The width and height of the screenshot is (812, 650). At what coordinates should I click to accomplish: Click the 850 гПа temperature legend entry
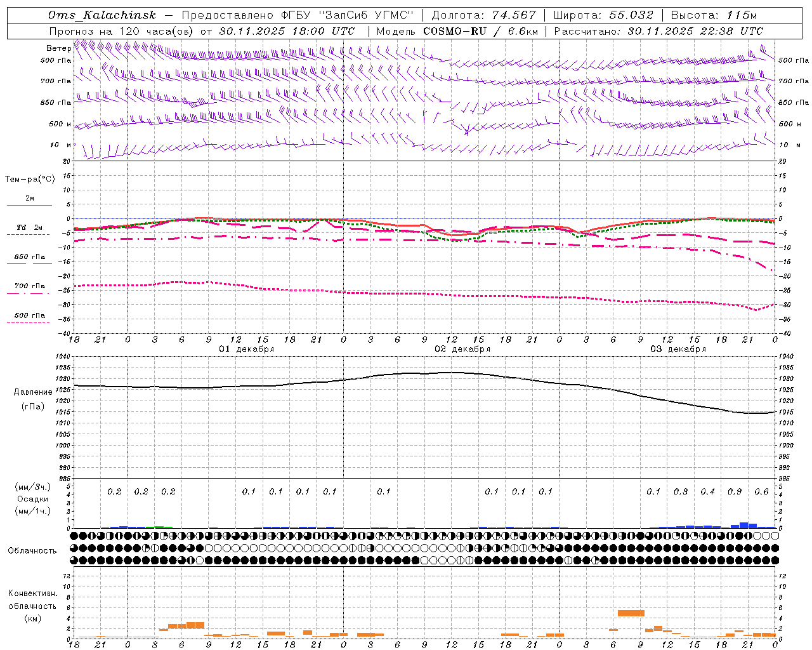pyautogui.click(x=29, y=257)
